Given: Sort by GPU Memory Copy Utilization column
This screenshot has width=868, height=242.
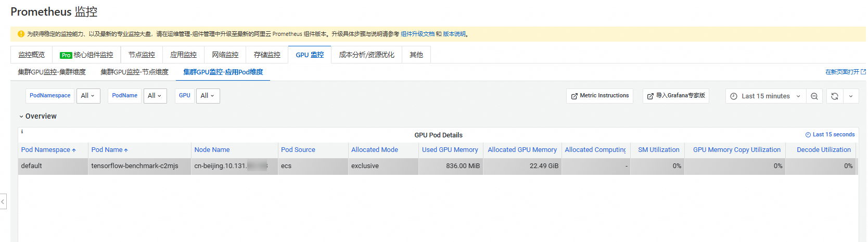Looking at the screenshot, I should point(737,150).
